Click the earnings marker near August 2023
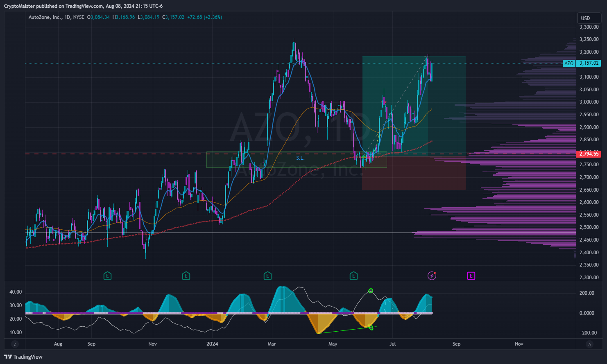Screen dimensions: 607x364 107,276
